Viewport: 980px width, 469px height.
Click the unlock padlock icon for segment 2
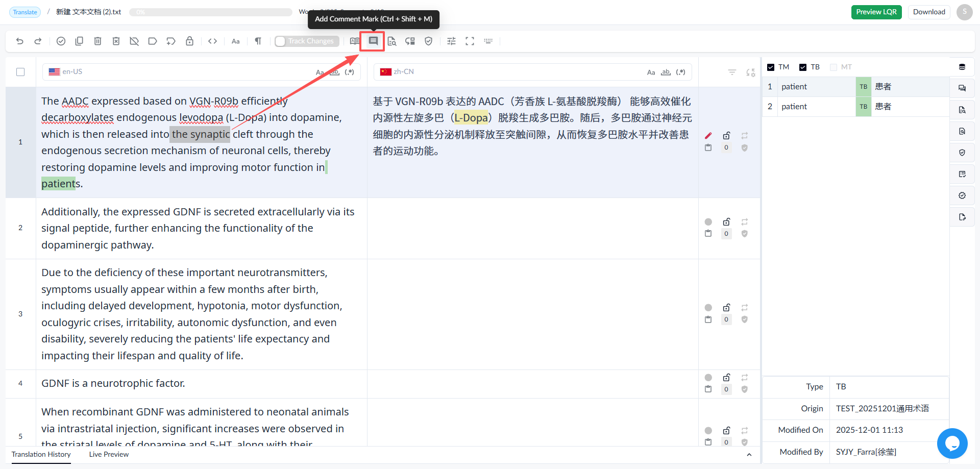pyautogui.click(x=726, y=221)
